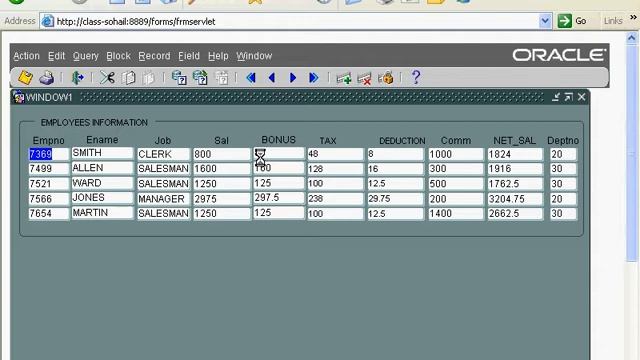Click the Ename field SMITH
Image resolution: width=640 pixels, height=360 pixels.
[x=102, y=153]
